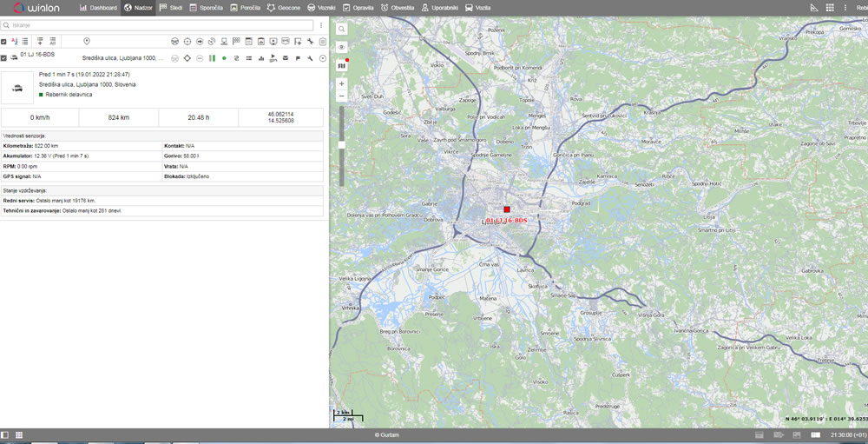Open the top-right three-dot user menu
Image resolution: width=868 pixels, height=444 pixels.
pyautogui.click(x=845, y=8)
